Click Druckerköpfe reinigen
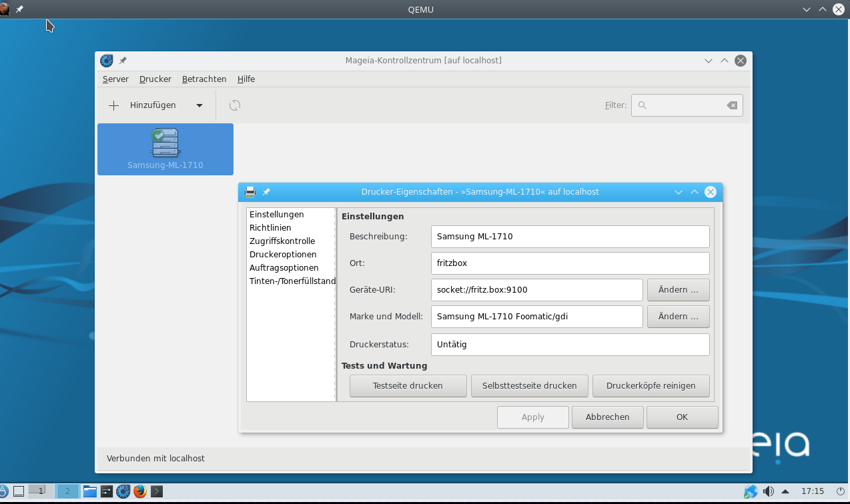 pos(651,386)
